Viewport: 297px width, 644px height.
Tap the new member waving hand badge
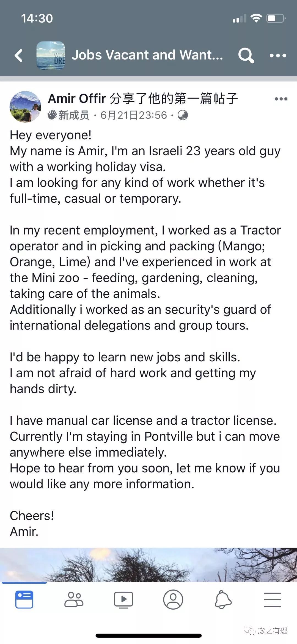tap(52, 115)
